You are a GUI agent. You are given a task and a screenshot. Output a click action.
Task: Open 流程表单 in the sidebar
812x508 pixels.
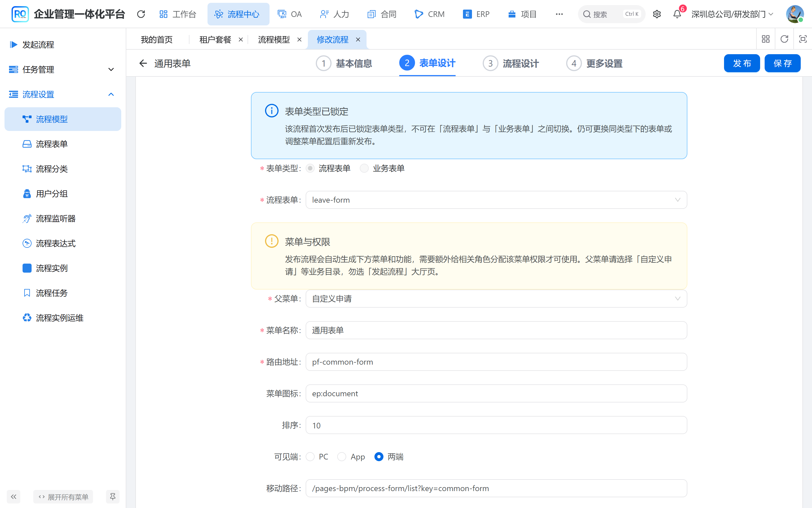click(63, 144)
